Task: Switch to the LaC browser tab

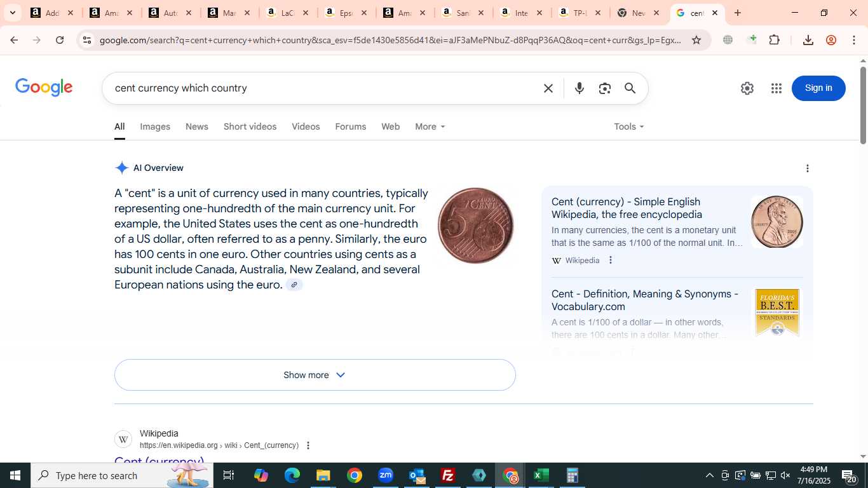Action: click(288, 13)
